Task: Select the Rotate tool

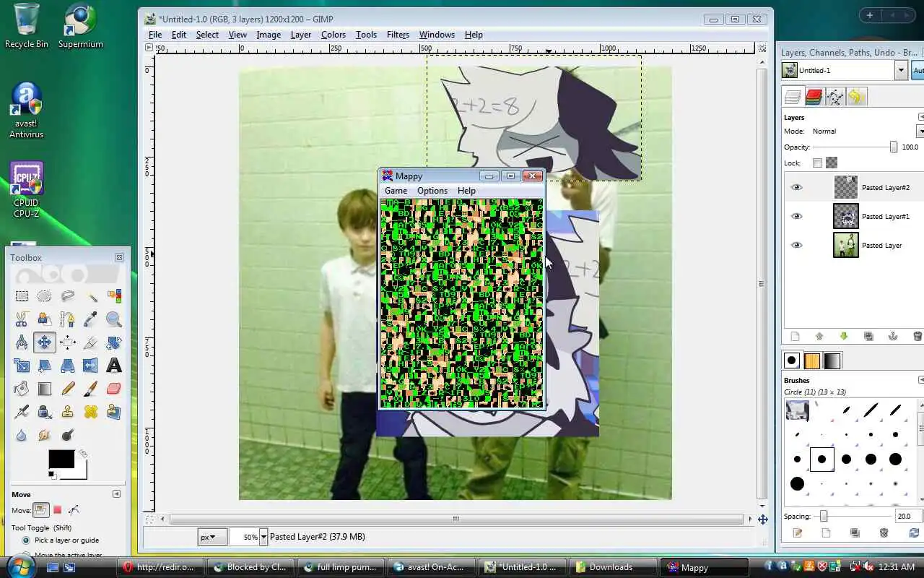Action: 114,342
